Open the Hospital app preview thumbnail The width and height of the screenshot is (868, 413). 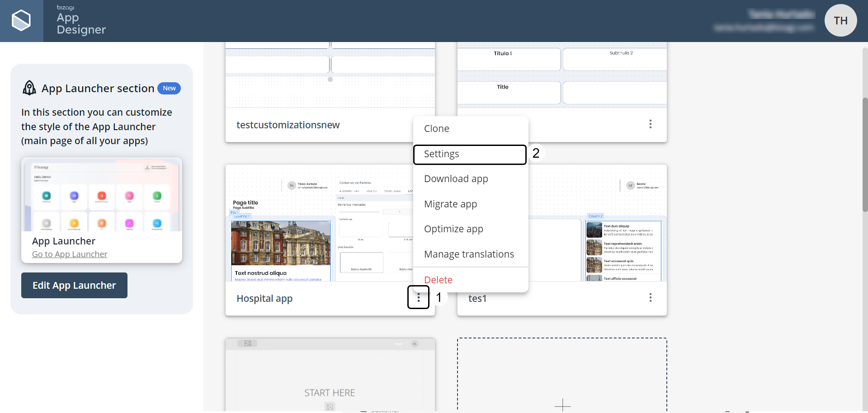click(x=319, y=223)
